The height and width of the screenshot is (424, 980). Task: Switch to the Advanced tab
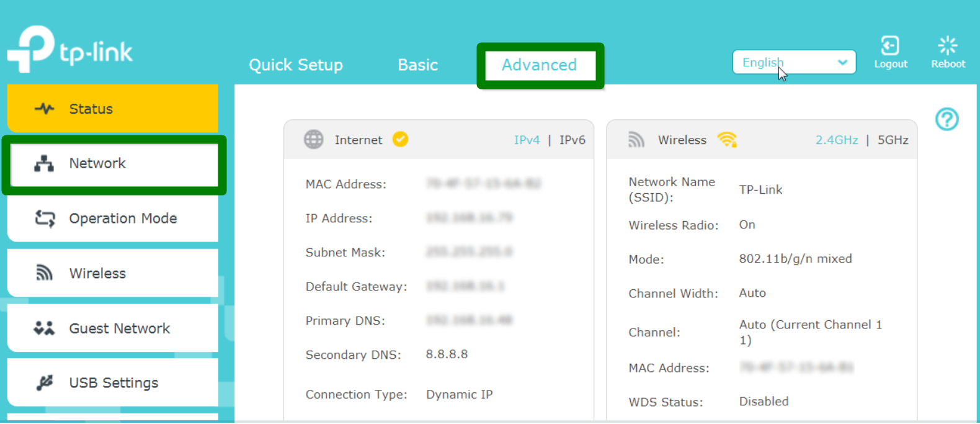(x=540, y=65)
